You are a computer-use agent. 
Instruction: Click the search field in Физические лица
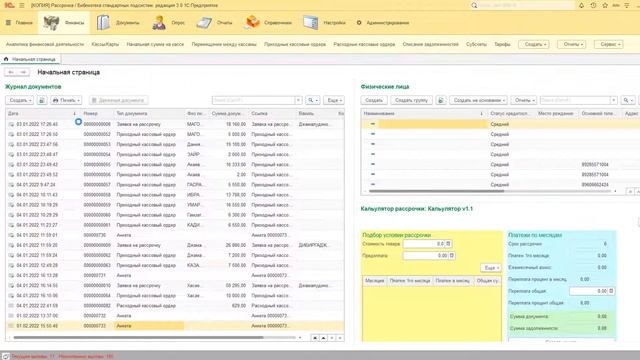point(575,100)
